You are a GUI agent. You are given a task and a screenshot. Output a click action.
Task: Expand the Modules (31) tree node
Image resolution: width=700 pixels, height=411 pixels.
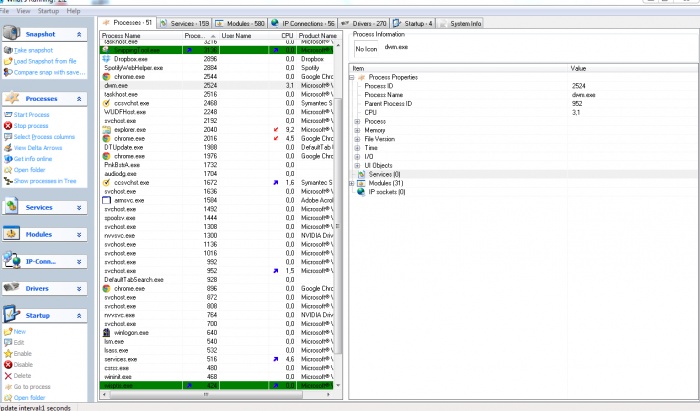click(351, 183)
